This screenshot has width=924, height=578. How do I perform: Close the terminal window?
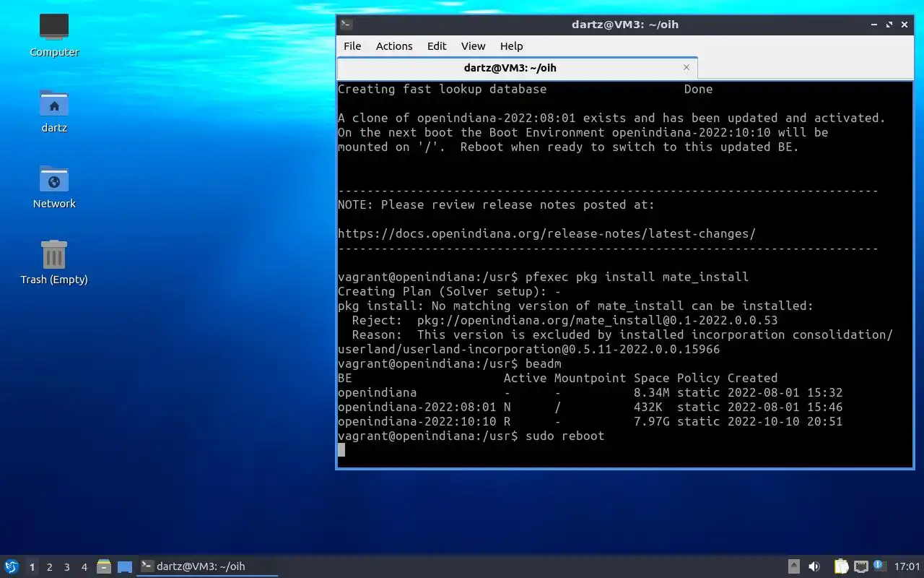coord(905,25)
